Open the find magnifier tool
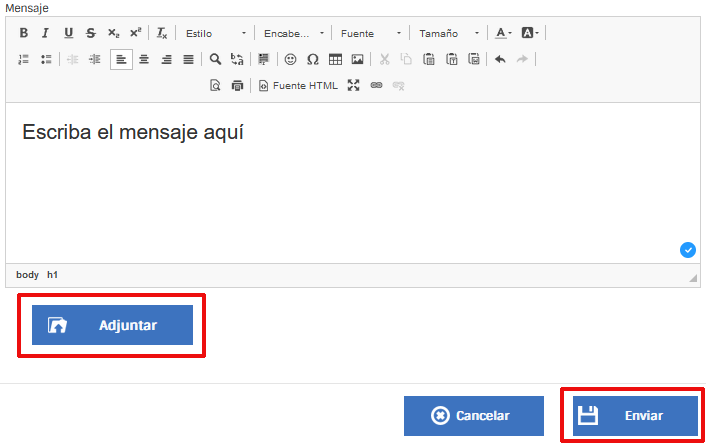 (215, 59)
